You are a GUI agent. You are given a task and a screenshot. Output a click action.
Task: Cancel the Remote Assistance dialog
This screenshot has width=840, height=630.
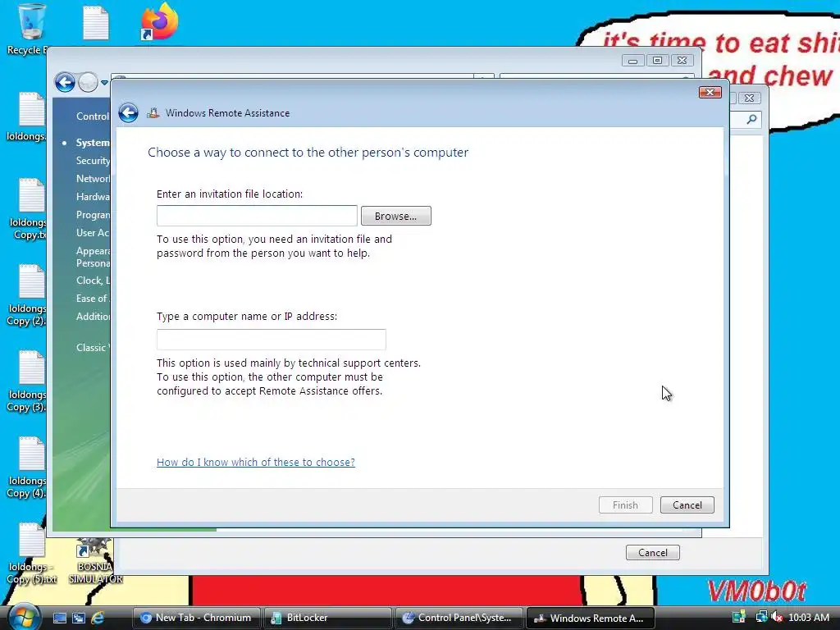point(687,505)
